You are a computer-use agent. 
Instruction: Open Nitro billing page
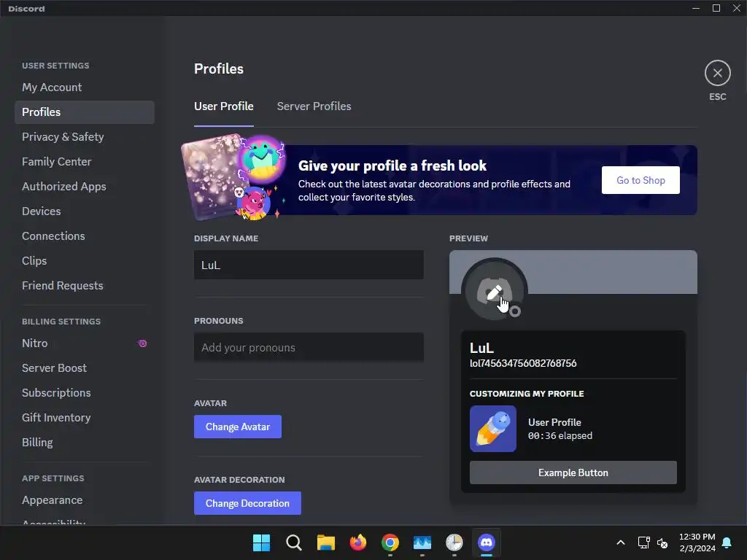pyautogui.click(x=85, y=343)
